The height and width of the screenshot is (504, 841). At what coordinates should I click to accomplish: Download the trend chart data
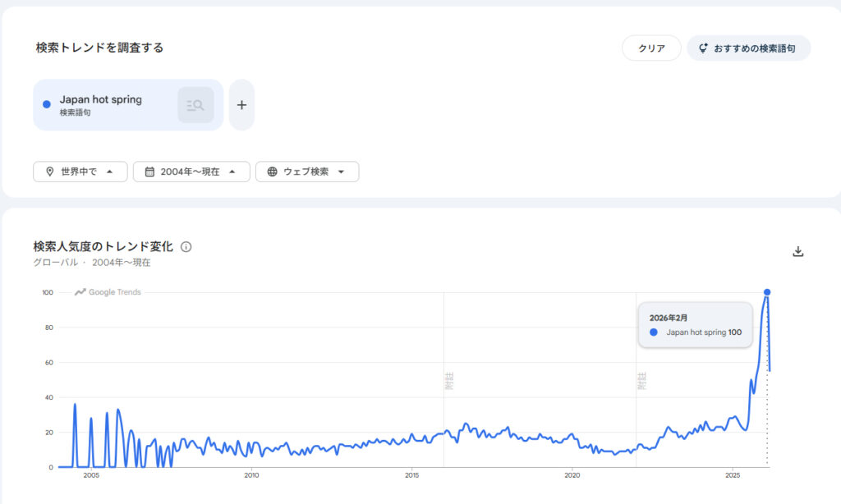pos(797,252)
